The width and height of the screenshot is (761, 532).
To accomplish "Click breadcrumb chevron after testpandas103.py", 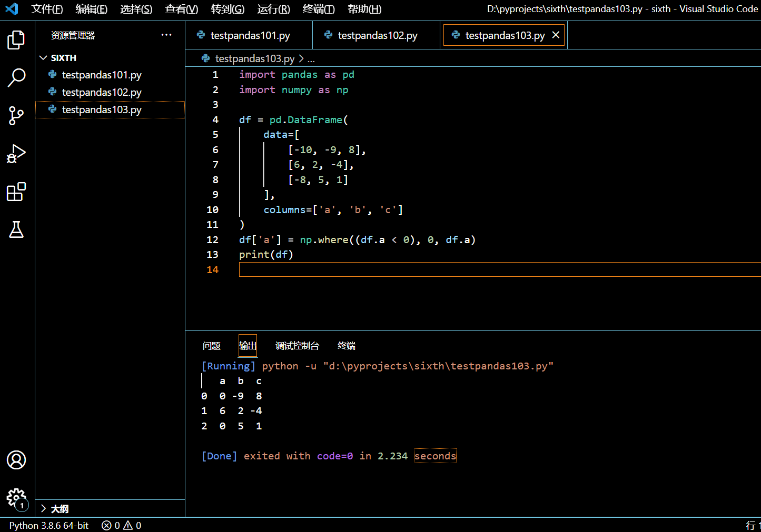I will pyautogui.click(x=301, y=58).
